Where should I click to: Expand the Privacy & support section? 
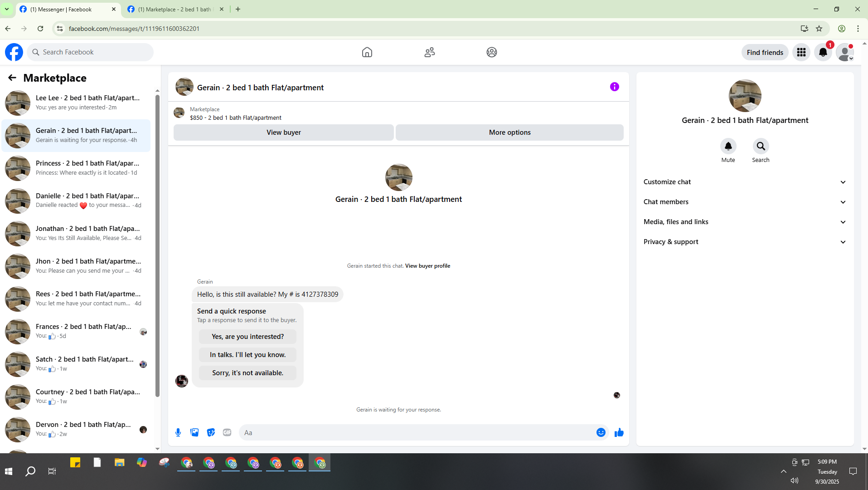(745, 242)
